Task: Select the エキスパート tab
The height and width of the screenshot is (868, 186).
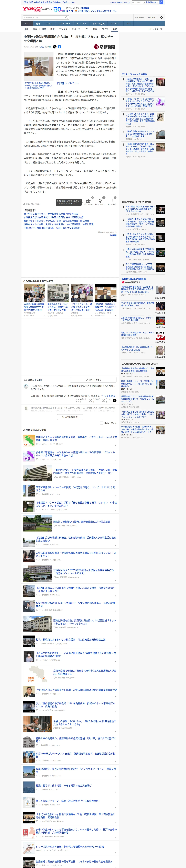Action: pyautogui.click(x=64, y=24)
